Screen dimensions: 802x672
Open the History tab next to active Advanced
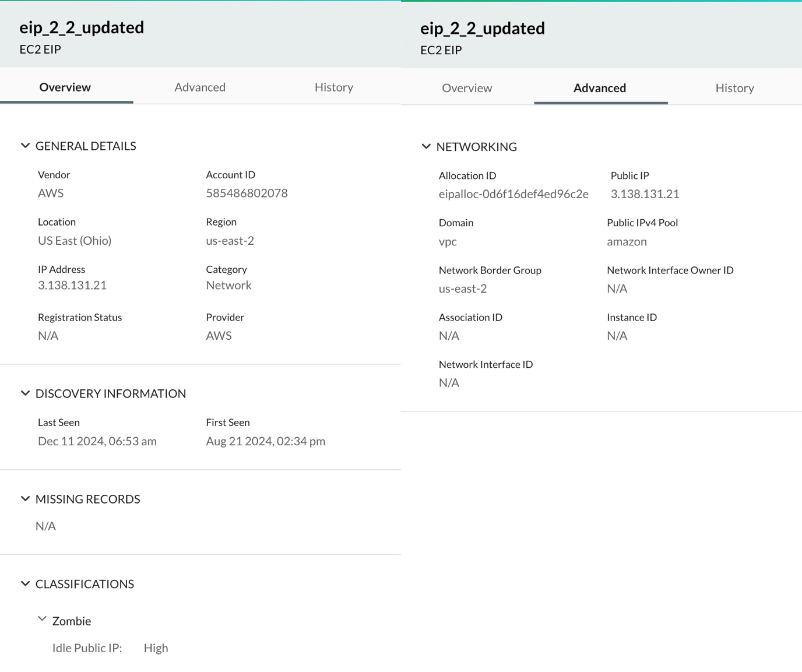(734, 88)
